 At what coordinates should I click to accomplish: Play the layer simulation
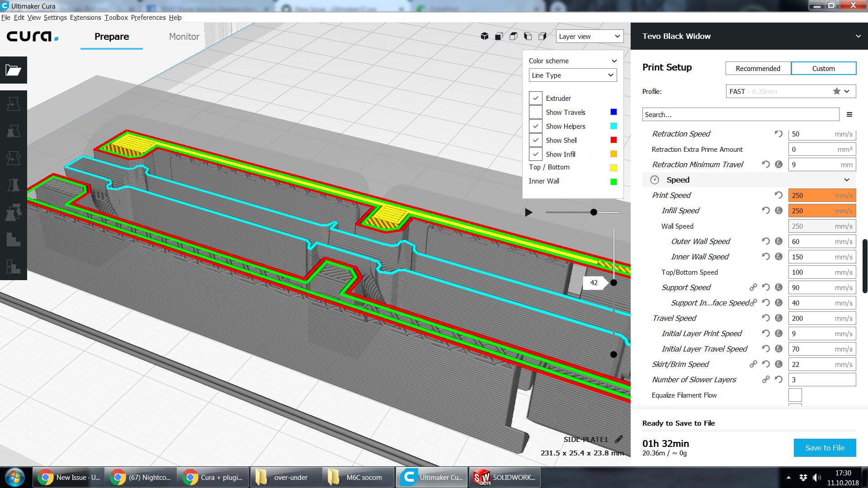(x=528, y=212)
